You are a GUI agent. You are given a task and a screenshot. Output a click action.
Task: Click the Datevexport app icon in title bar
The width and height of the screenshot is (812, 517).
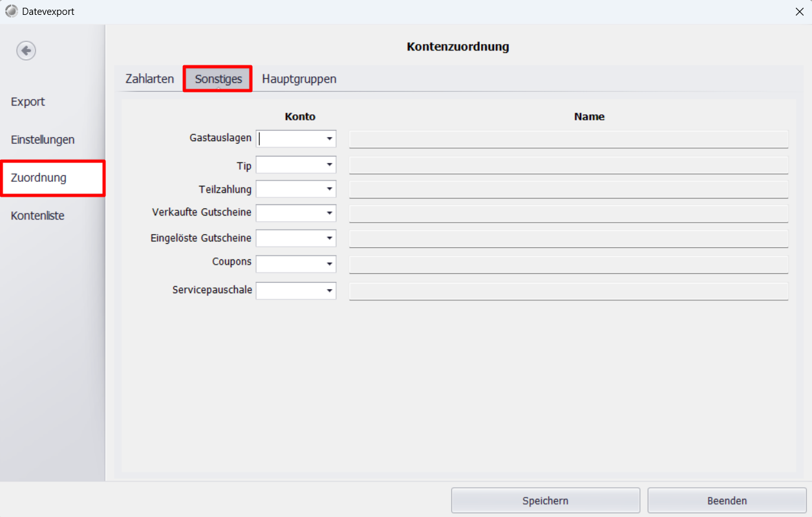[12, 11]
